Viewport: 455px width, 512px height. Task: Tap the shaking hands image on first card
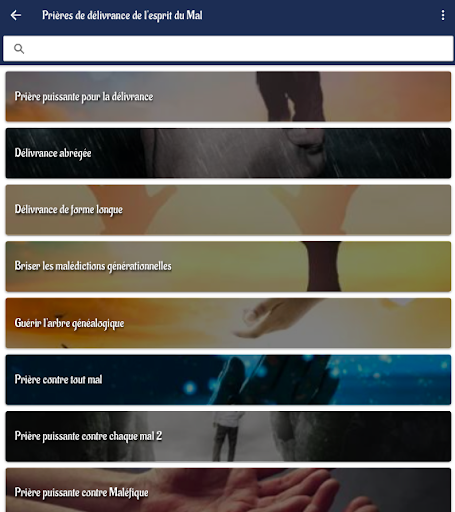290,96
